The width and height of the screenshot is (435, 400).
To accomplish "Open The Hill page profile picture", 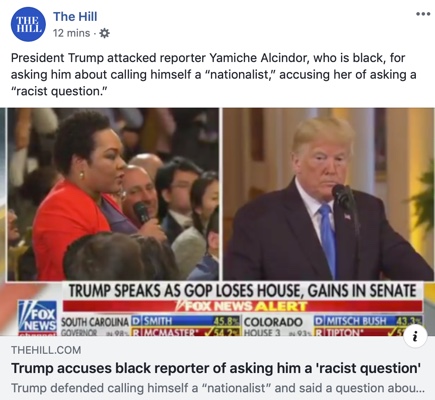I will [28, 24].
